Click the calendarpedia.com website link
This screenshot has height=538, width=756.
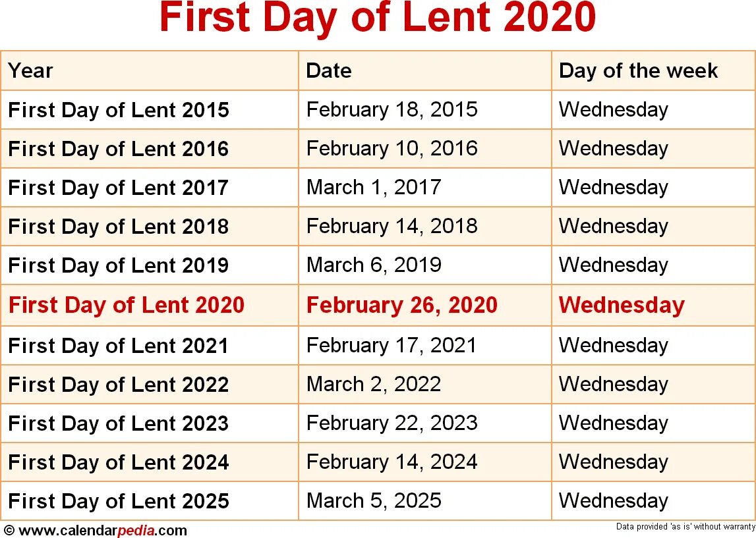[99, 530]
